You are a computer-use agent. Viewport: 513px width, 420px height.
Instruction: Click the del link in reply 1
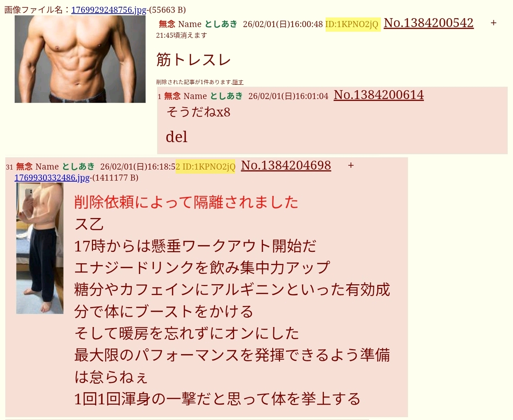177,137
